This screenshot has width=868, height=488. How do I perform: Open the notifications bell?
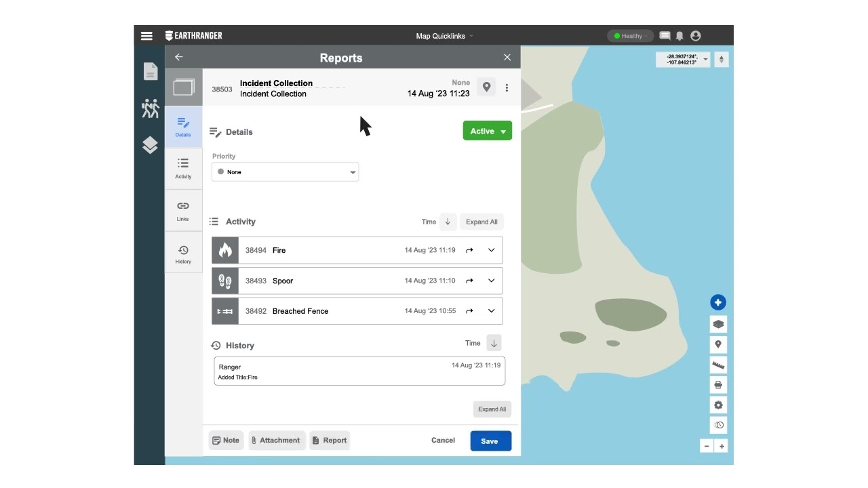(x=679, y=36)
